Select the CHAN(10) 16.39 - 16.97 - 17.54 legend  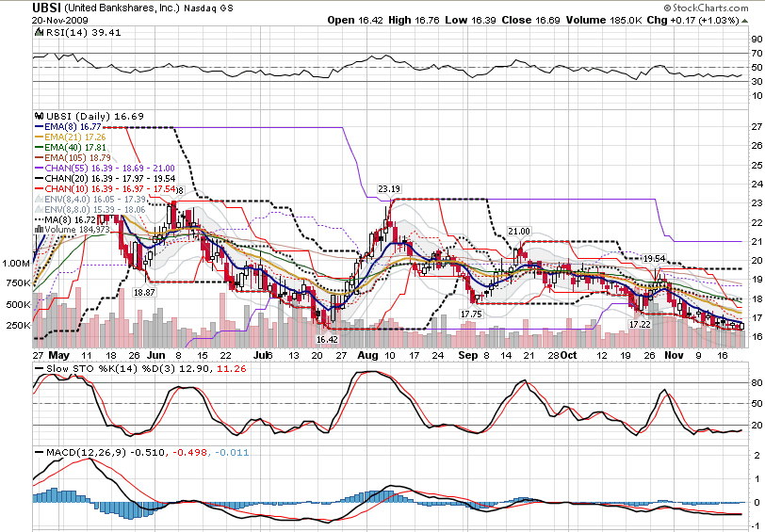(106, 188)
